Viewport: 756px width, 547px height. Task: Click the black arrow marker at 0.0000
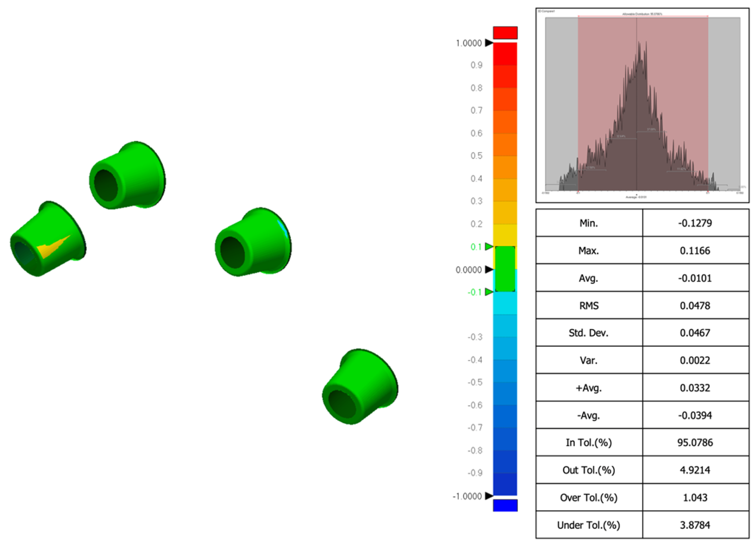[489, 269]
